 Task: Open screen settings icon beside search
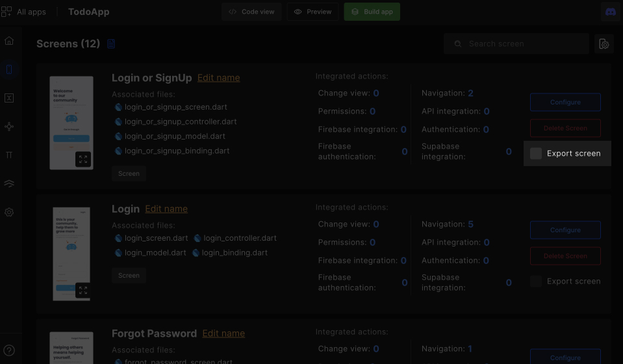604,43
